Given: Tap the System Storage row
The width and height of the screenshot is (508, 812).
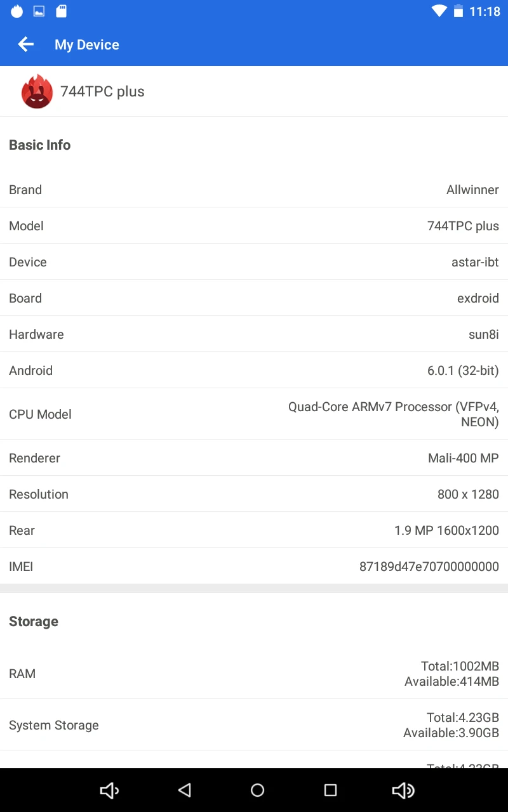Looking at the screenshot, I should (254, 725).
